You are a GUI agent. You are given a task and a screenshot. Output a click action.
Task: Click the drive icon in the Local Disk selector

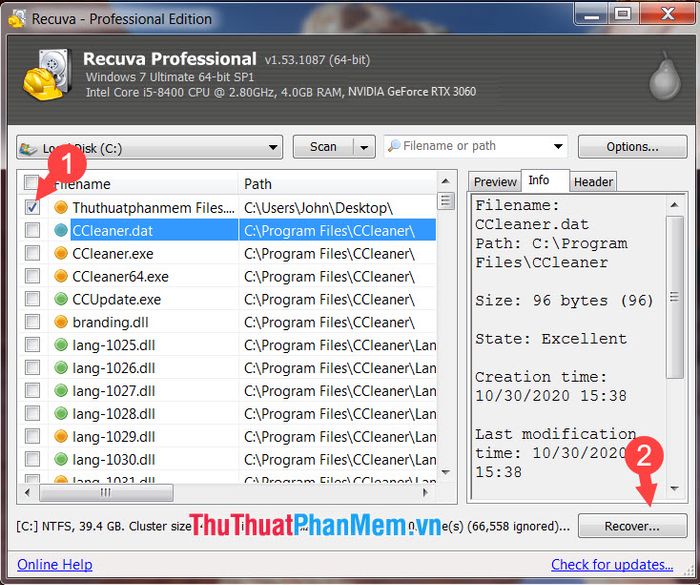[x=29, y=149]
